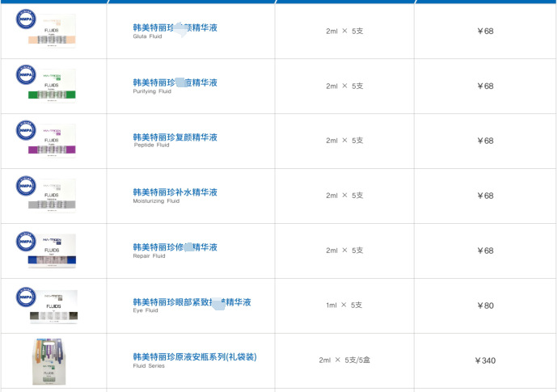Open green Purifying Fluid product image

(52, 86)
